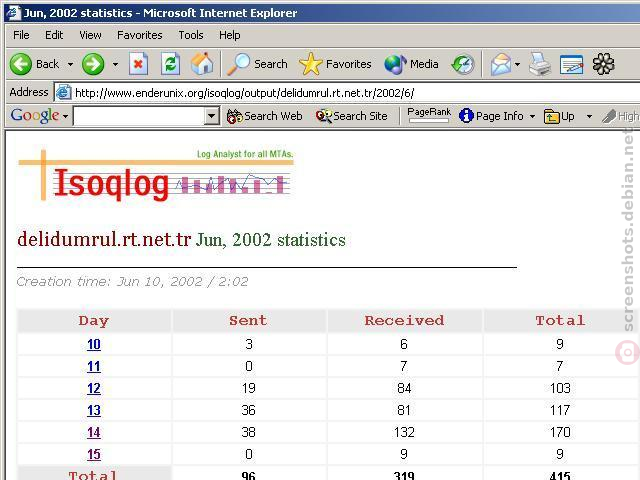Screen dimensions: 640x480
Task: Click the Mail envelope icon
Action: coord(500,64)
